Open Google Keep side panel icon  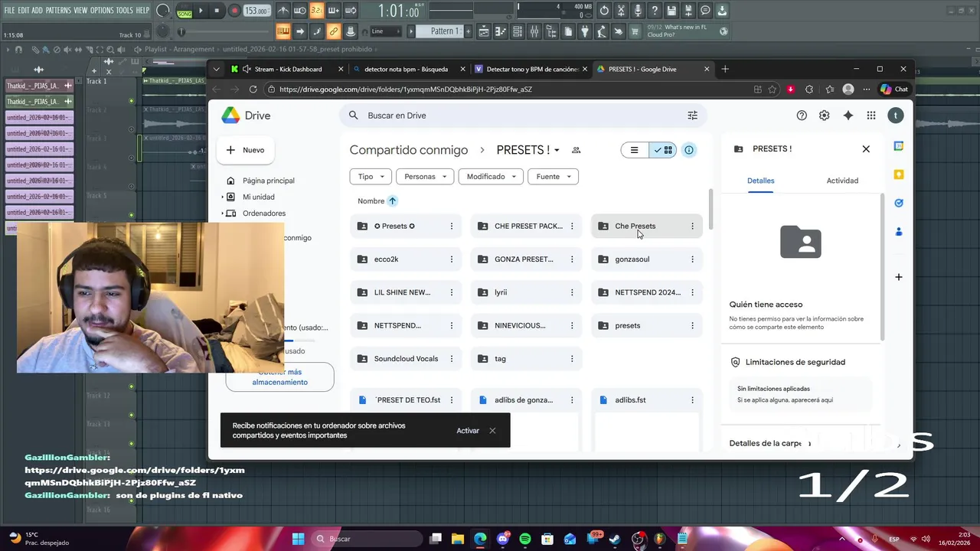pos(899,174)
